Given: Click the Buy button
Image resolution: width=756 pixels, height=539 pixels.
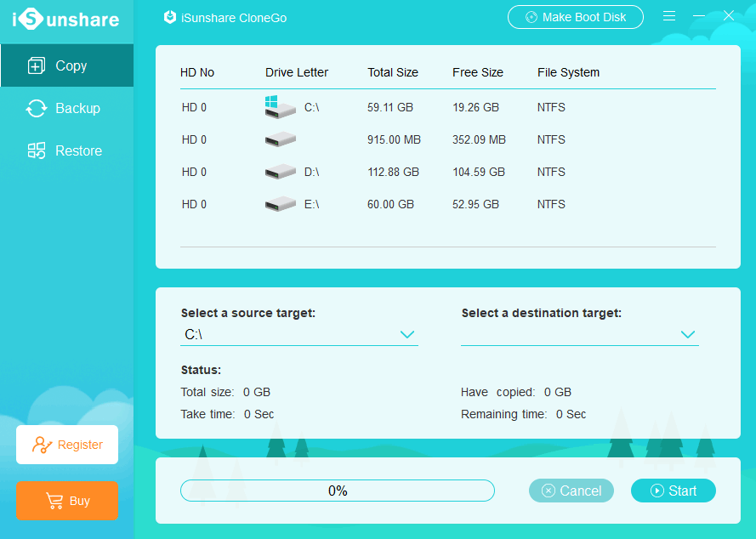Looking at the screenshot, I should coord(67,501).
